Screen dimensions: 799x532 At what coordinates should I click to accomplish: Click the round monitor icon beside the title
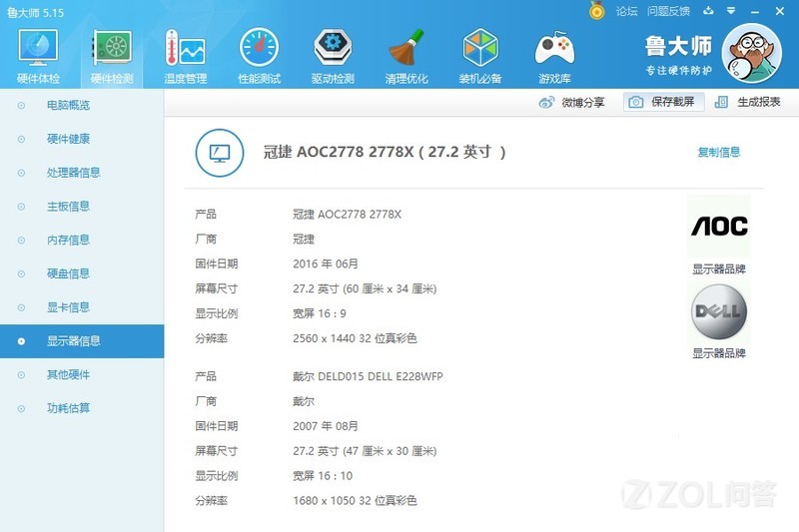220,153
